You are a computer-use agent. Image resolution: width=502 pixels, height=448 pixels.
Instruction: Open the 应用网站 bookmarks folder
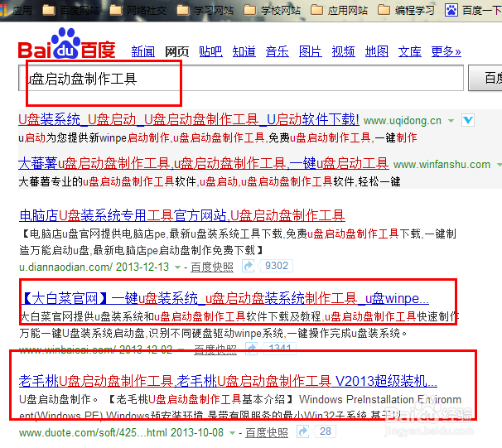[340, 11]
